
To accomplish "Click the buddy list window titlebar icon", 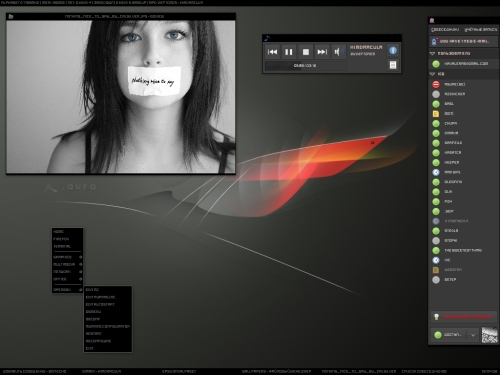I will point(432,21).
